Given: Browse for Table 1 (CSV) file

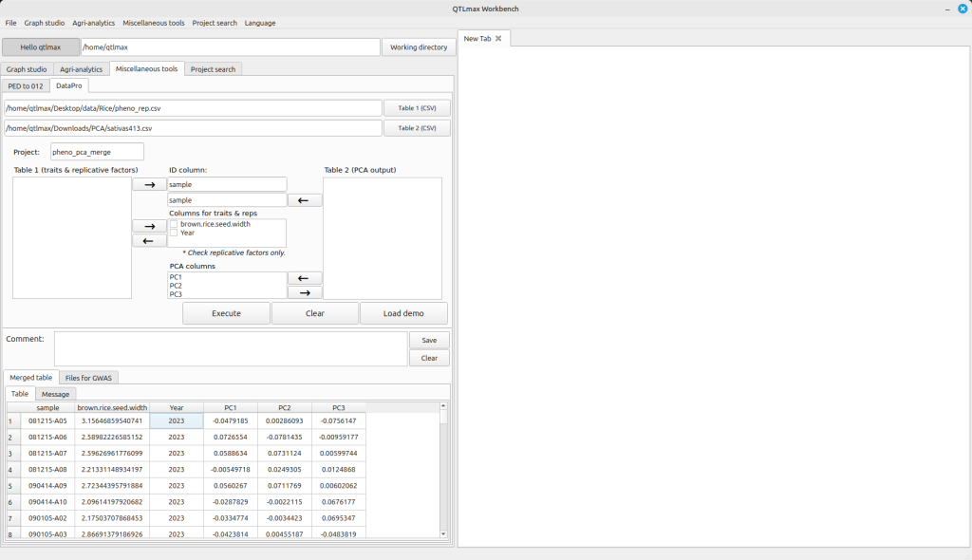Looking at the screenshot, I should pyautogui.click(x=417, y=108).
